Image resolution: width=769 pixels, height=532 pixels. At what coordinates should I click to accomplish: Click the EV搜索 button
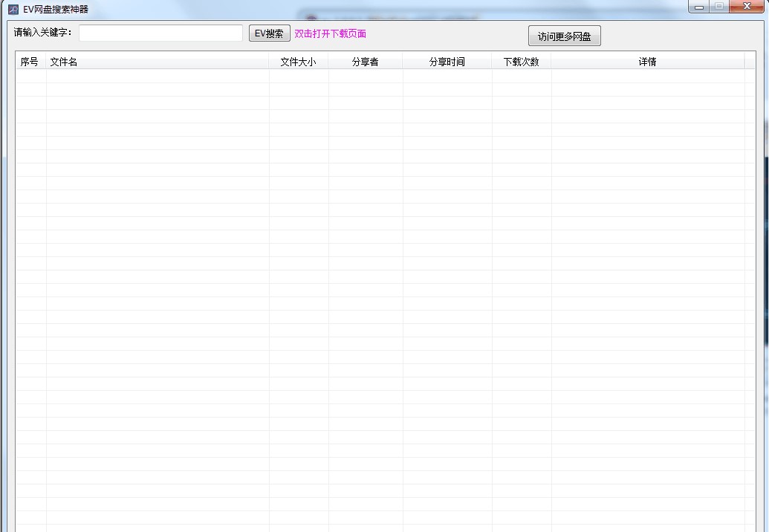(269, 33)
